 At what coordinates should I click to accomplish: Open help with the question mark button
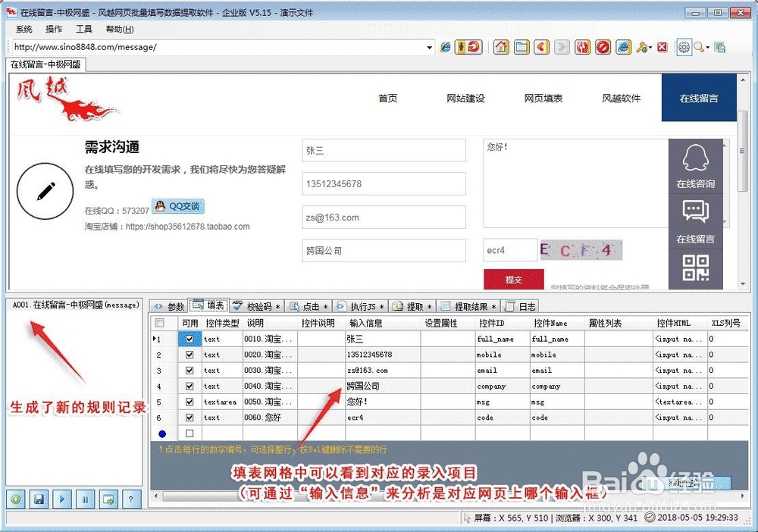130,499
